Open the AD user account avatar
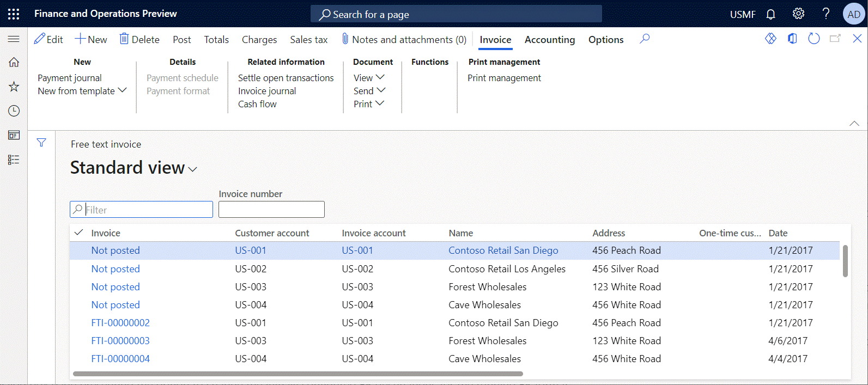 pyautogui.click(x=854, y=14)
